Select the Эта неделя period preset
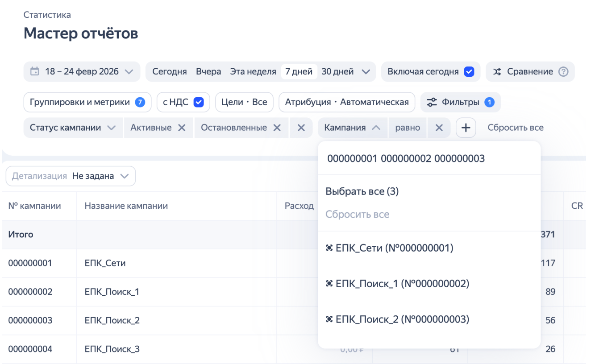Image resolution: width=591 pixels, height=364 pixels. tap(253, 71)
